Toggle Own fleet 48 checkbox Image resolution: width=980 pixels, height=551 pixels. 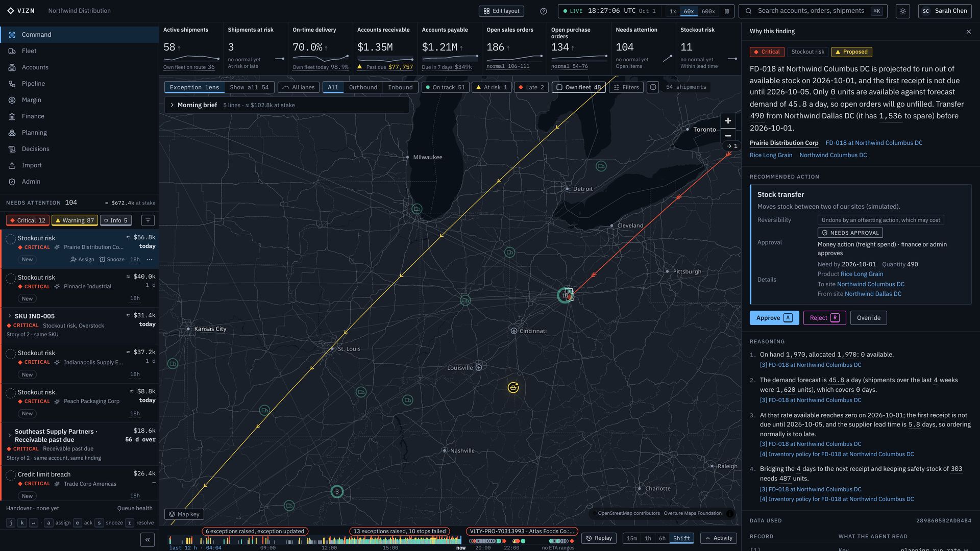pyautogui.click(x=579, y=87)
